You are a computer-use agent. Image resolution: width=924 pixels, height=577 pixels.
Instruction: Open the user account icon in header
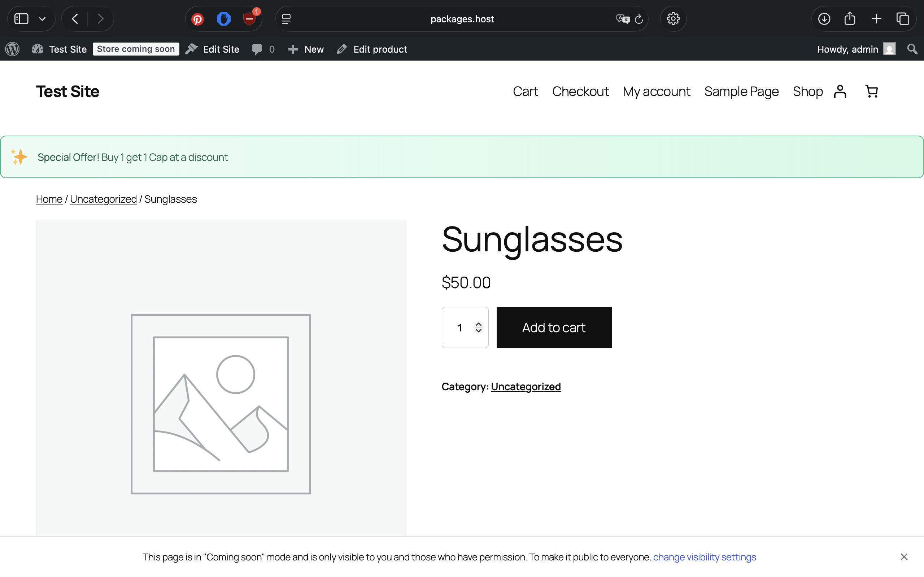coord(840,92)
